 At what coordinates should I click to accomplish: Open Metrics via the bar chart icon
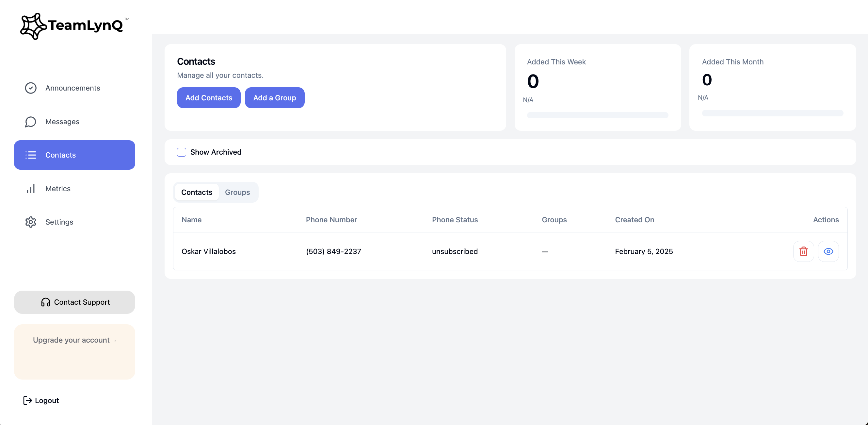click(x=31, y=189)
